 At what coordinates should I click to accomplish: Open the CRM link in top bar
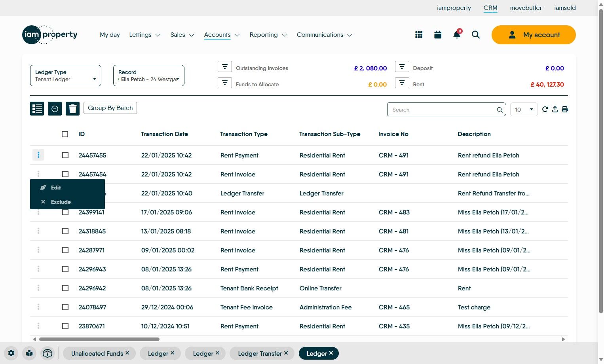[490, 8]
